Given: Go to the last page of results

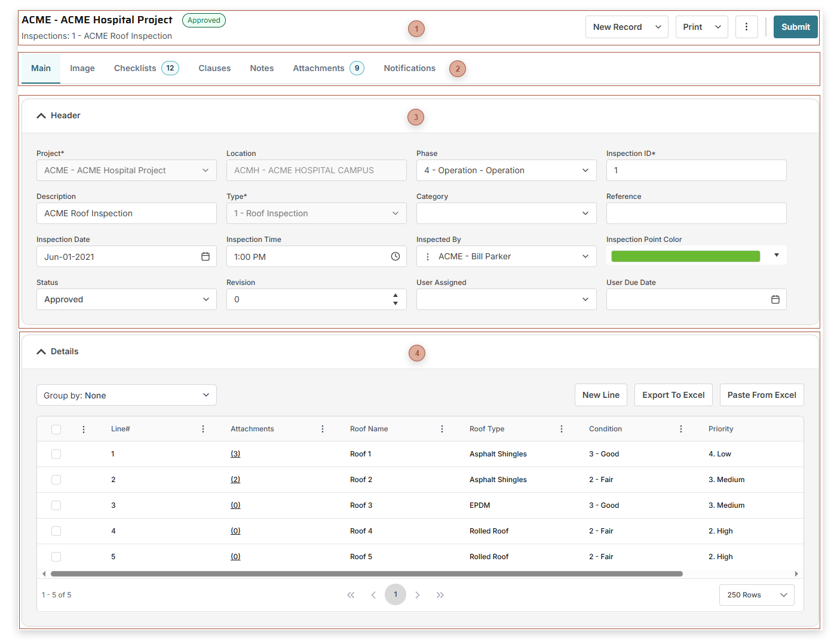Looking at the screenshot, I should click(x=440, y=595).
